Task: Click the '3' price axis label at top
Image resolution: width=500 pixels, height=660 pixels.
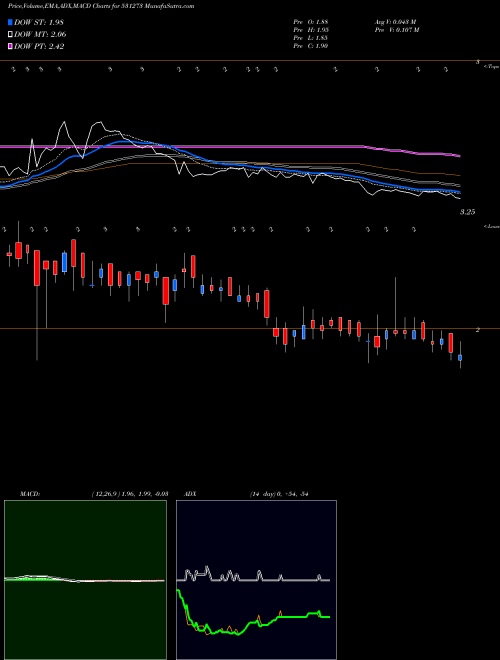Action: click(x=478, y=62)
